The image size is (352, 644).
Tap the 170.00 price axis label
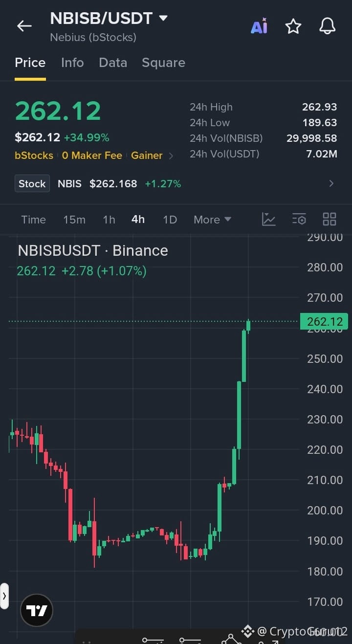[x=325, y=601]
